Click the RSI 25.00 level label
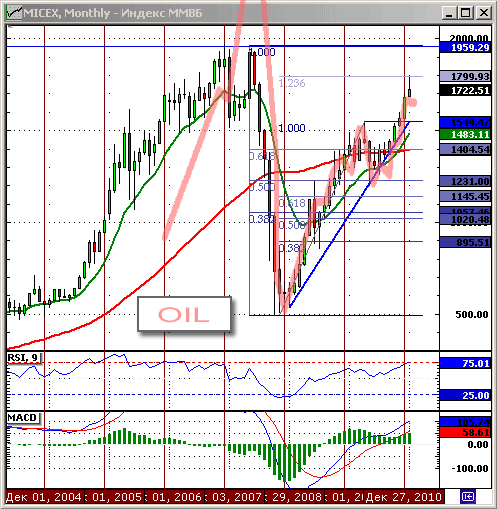Image resolution: width=497 pixels, height=509 pixels. (x=465, y=395)
